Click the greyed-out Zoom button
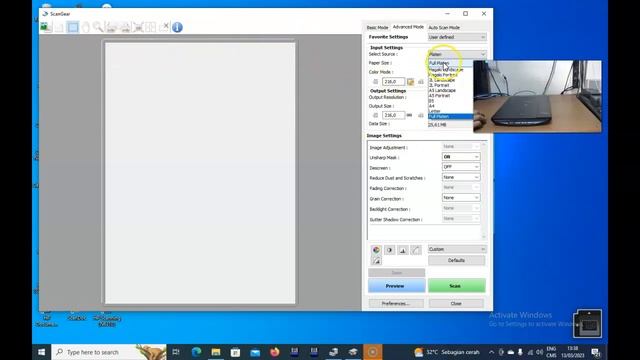Screen dimensions: 640x360 click(x=396, y=273)
